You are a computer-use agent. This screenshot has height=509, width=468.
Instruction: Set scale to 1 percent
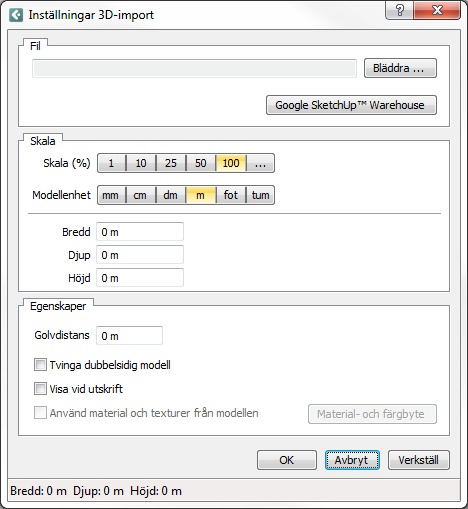tap(112, 163)
